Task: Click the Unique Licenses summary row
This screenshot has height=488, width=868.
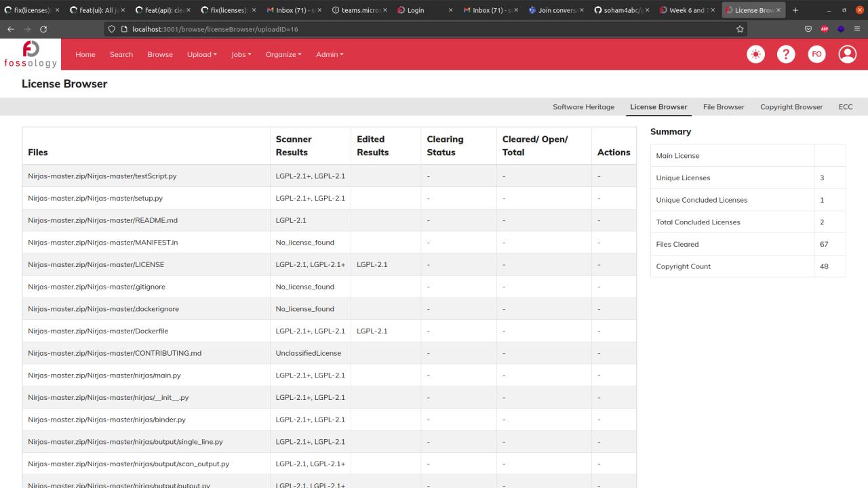Action: (x=748, y=178)
